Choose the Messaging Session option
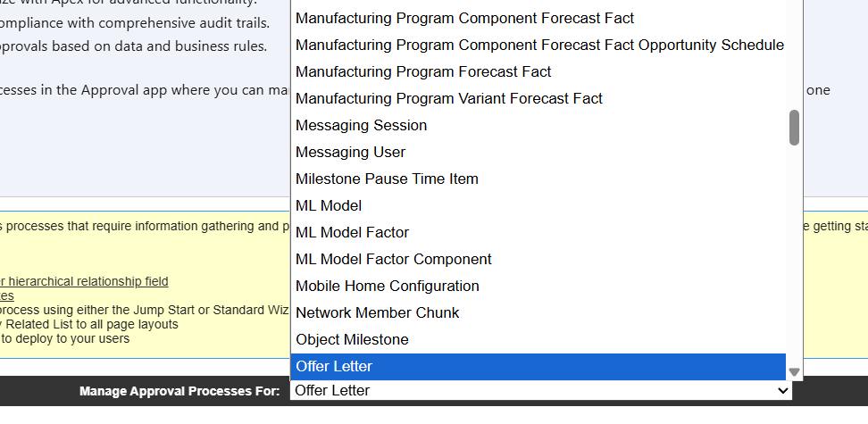Image resolution: width=868 pixels, height=424 pixels. pos(362,125)
